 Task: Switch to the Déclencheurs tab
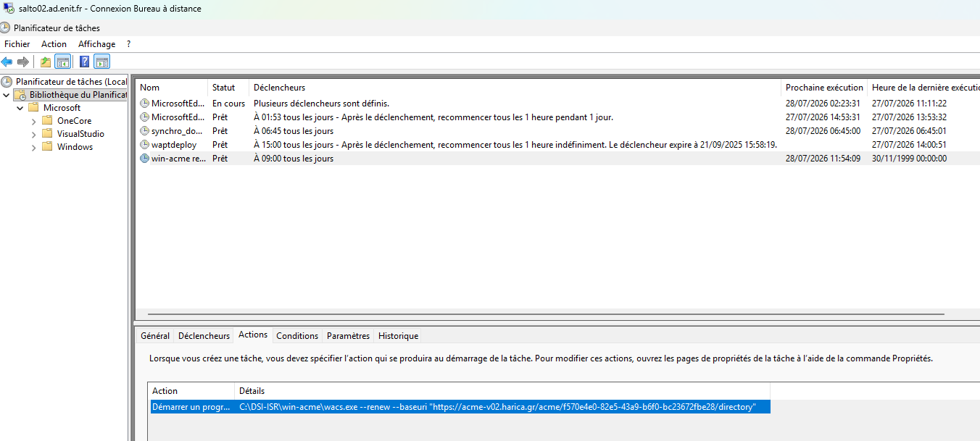point(204,336)
